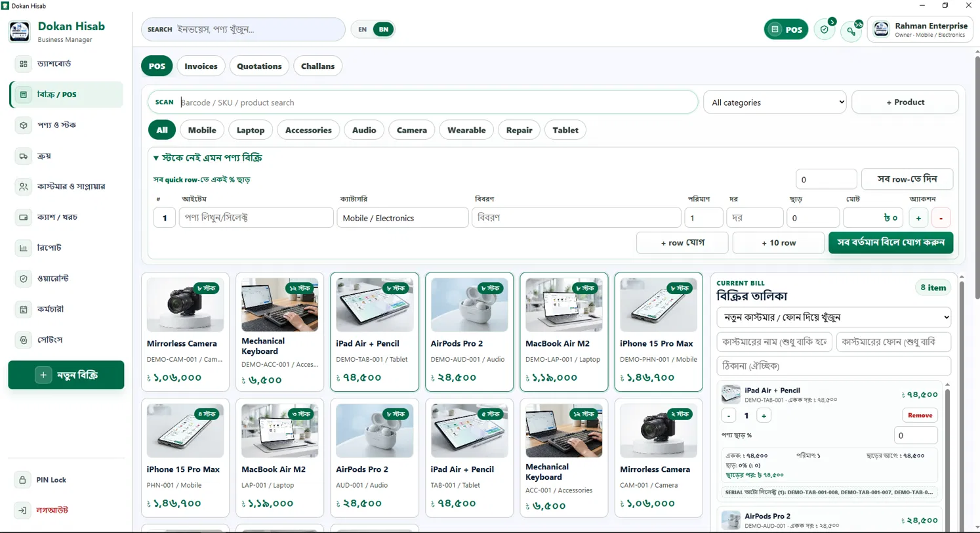Open the All categories dropdown
This screenshot has width=980, height=533.
(x=775, y=102)
